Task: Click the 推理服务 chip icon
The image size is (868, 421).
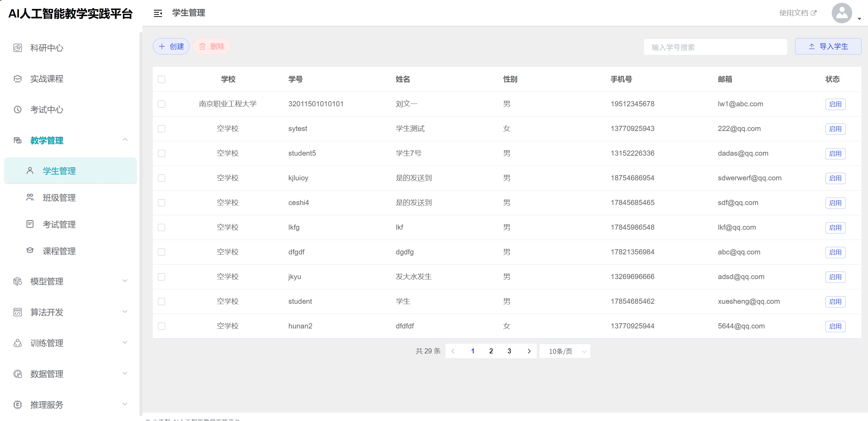Action: coord(17,405)
